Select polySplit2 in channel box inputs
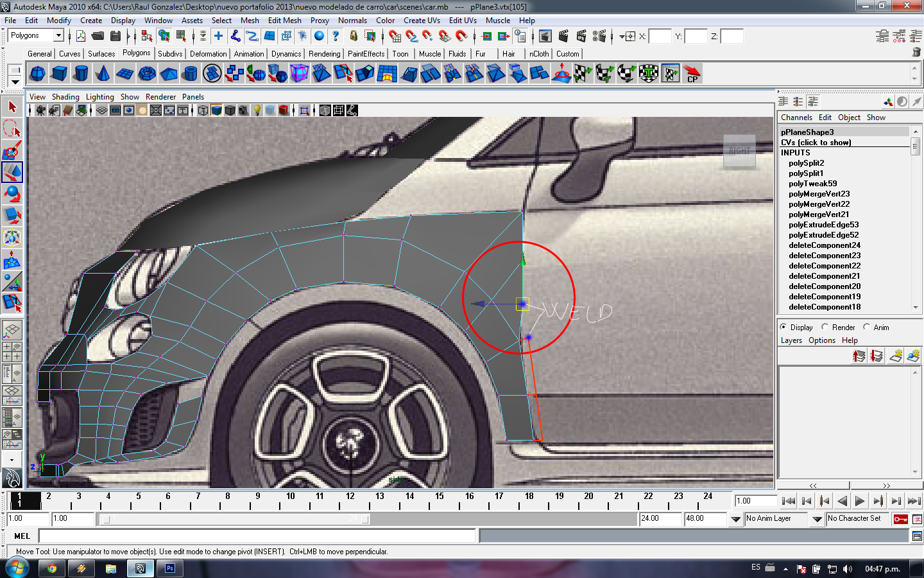This screenshot has width=924, height=578. point(806,163)
